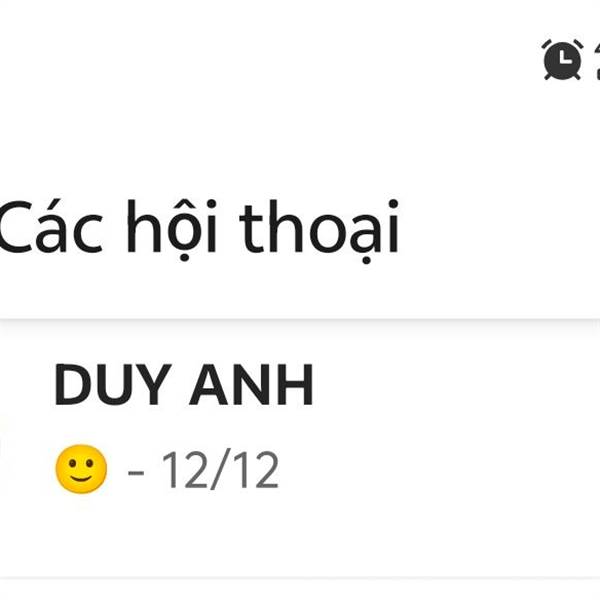Click the empty area right of DUY ANH

(x=455, y=384)
